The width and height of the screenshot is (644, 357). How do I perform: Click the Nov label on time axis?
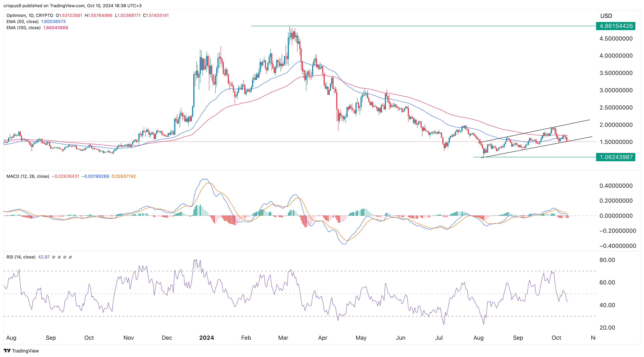pyautogui.click(x=128, y=338)
